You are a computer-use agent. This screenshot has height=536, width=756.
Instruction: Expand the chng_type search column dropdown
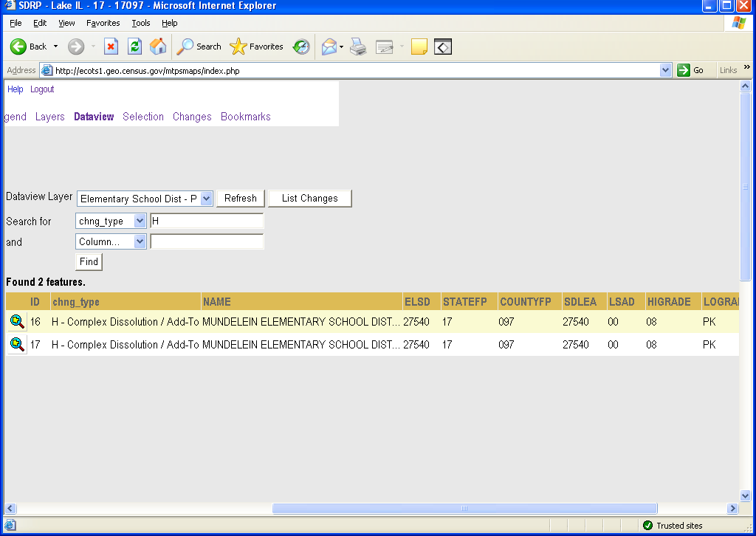(x=140, y=221)
